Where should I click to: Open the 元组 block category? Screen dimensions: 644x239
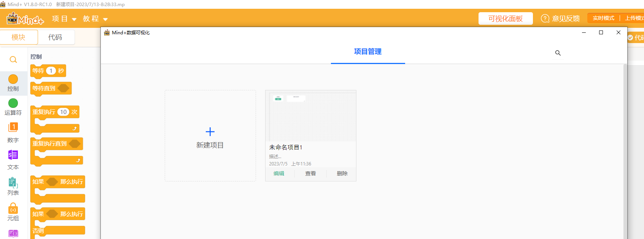(13, 209)
